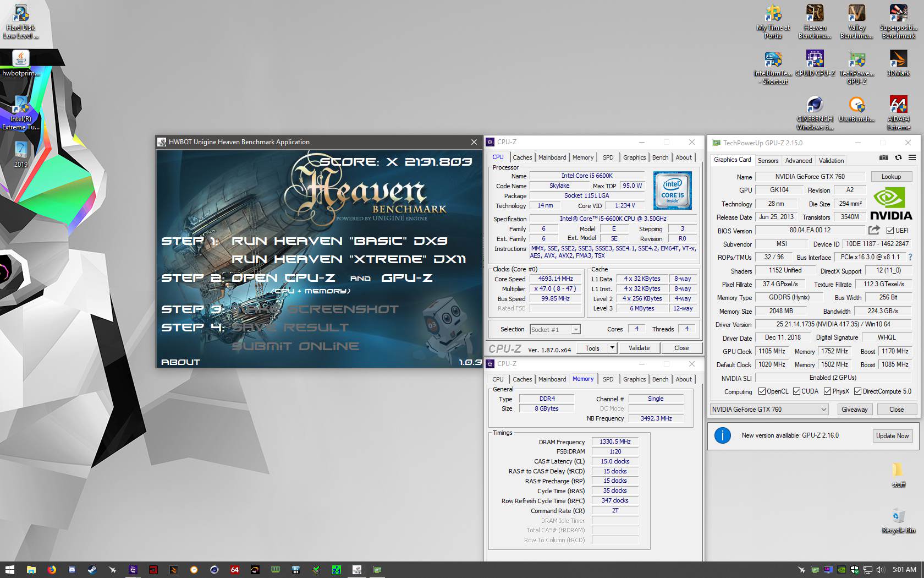The height and width of the screenshot is (578, 924).
Task: Open the 2019 desktop icon
Action: [x=21, y=155]
